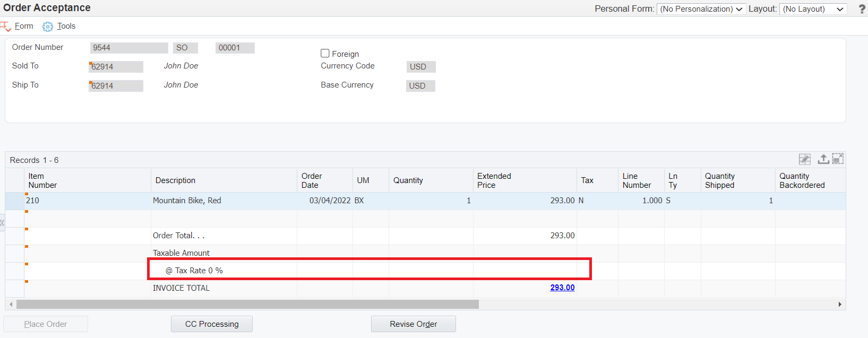868x338 pixels.
Task: Click the Place Order button
Action: (46, 324)
